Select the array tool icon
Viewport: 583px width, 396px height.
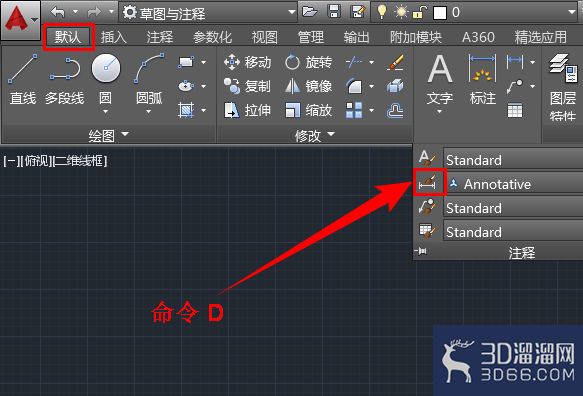pos(354,110)
